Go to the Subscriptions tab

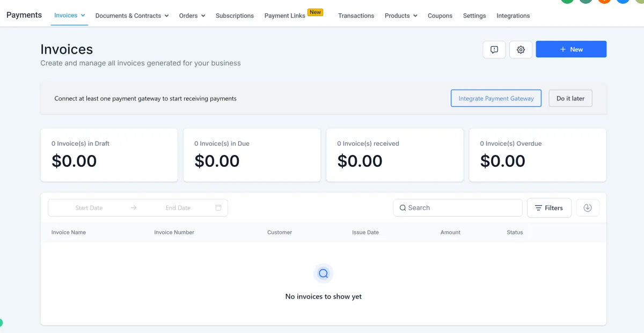point(235,16)
